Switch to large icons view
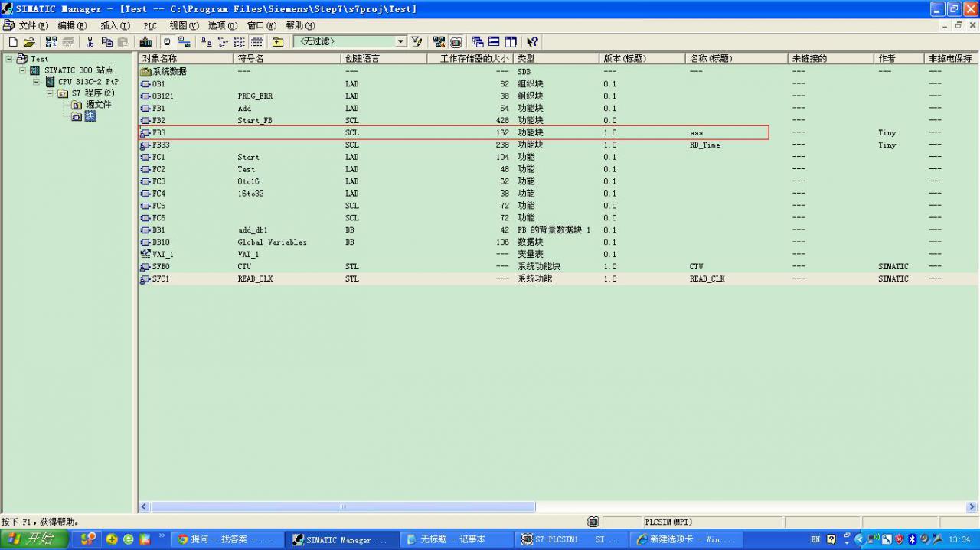This screenshot has width=980, height=550. pos(207,42)
